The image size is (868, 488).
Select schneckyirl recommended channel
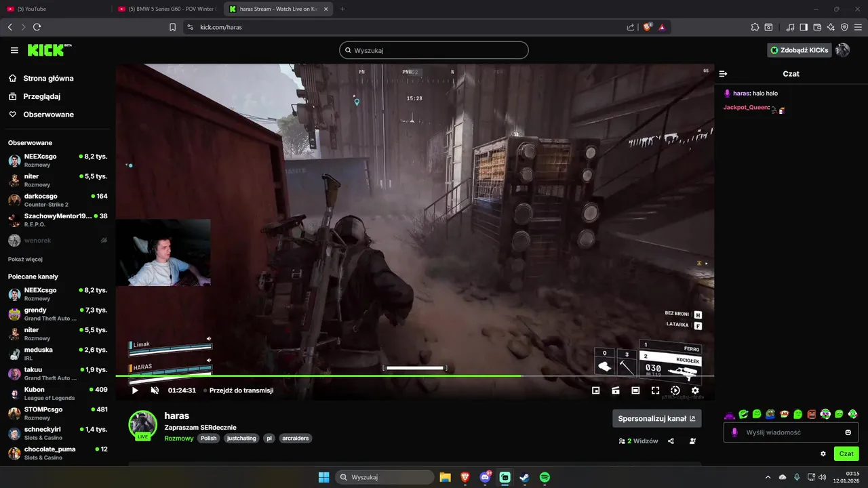(x=58, y=433)
